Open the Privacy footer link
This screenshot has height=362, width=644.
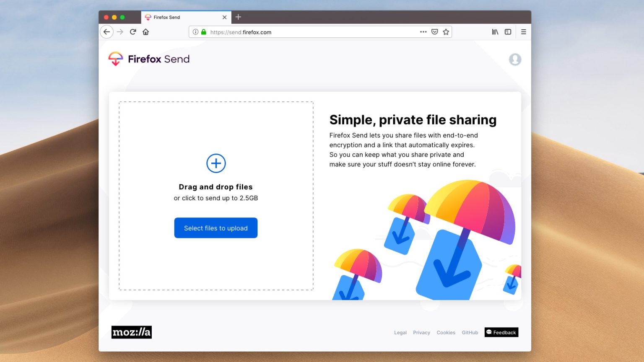[421, 333]
